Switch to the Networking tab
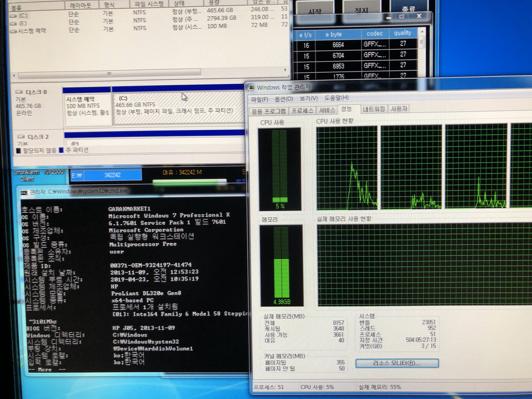 374,109
